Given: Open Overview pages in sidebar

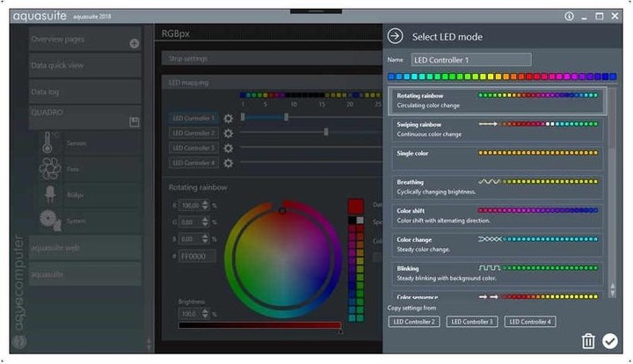Looking at the screenshot, I should click(84, 40).
